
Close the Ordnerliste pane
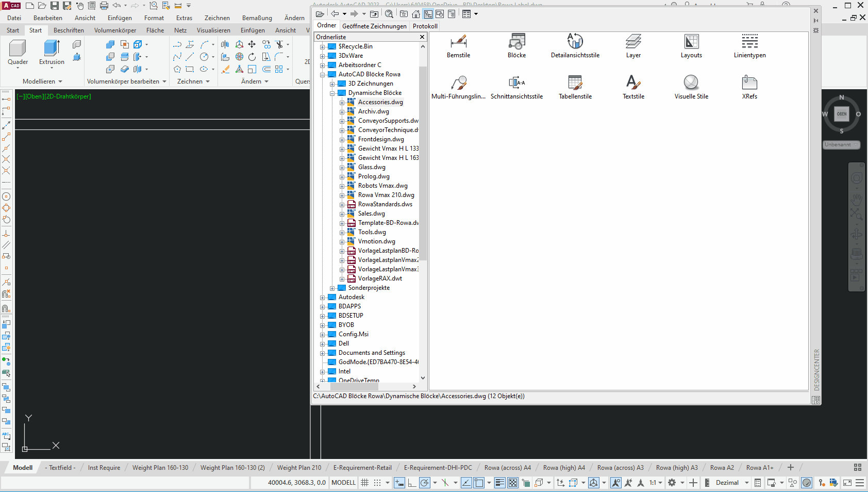(x=422, y=37)
